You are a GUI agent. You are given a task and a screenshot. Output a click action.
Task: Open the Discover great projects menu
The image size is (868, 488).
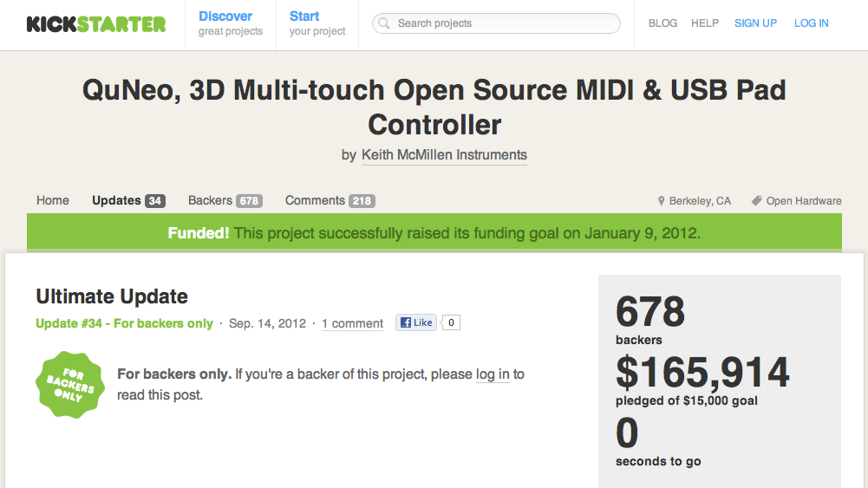coord(230,23)
